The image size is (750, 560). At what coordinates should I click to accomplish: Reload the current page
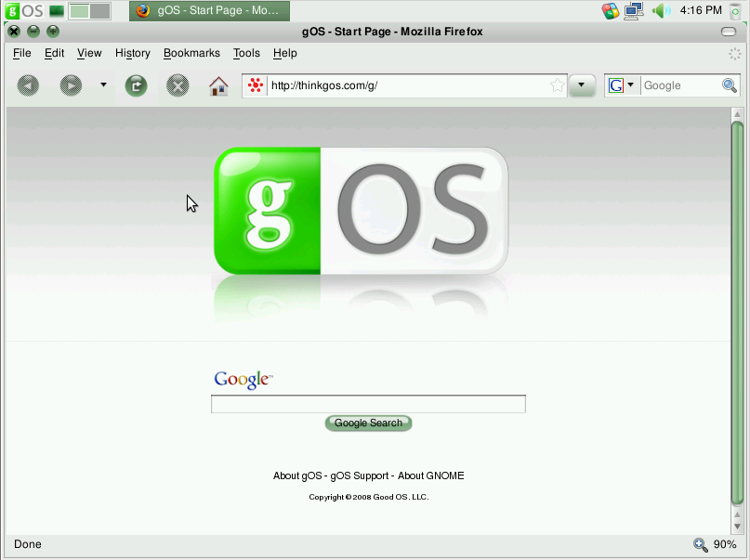tap(137, 86)
